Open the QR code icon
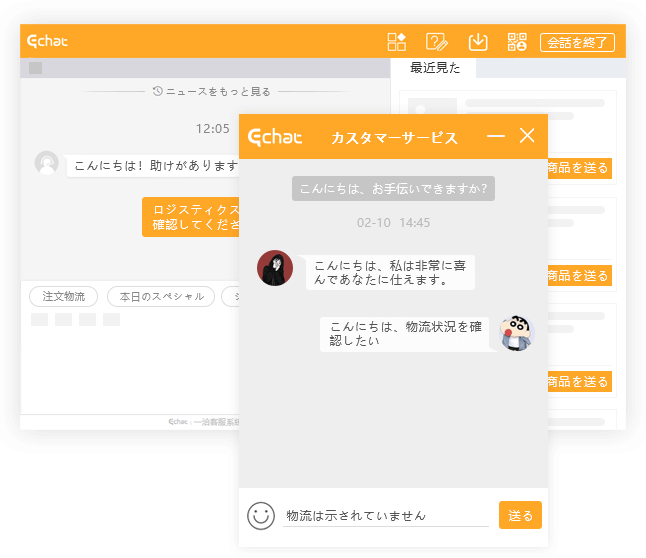The height and width of the screenshot is (558, 646). pos(517,42)
